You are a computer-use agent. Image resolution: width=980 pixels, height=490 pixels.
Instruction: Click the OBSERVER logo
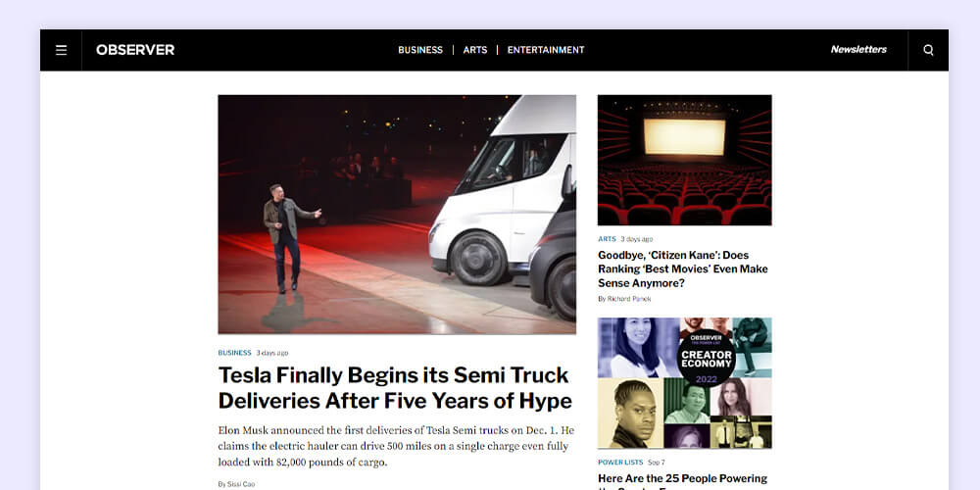[x=135, y=50]
